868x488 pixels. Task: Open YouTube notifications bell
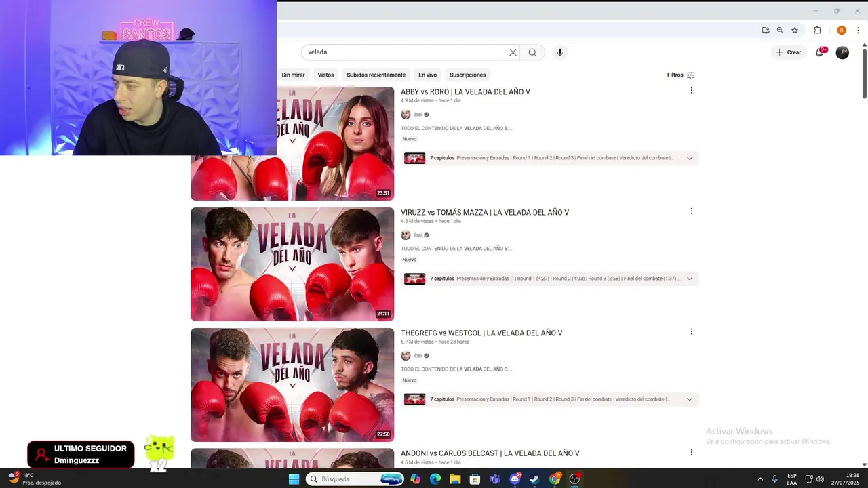[x=819, y=52]
